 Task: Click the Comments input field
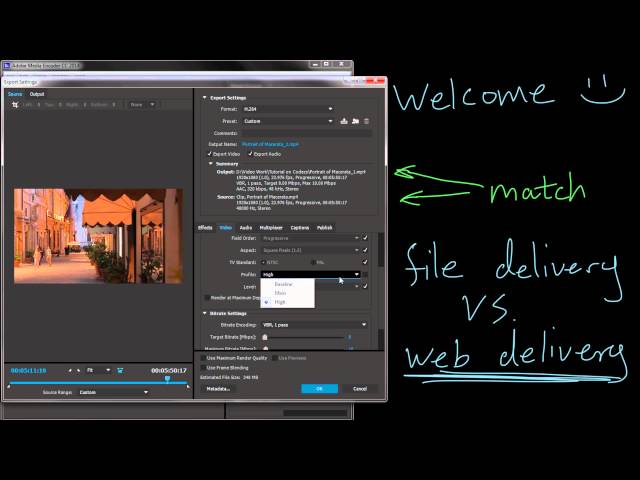(x=306, y=133)
